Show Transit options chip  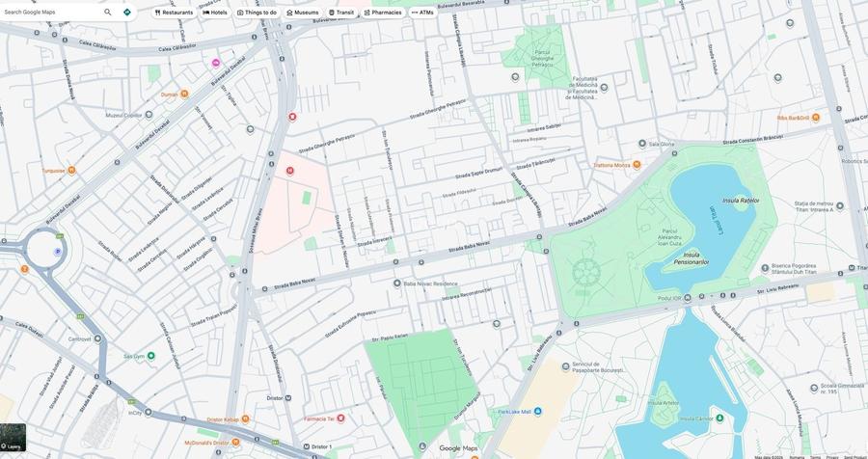[x=340, y=13]
